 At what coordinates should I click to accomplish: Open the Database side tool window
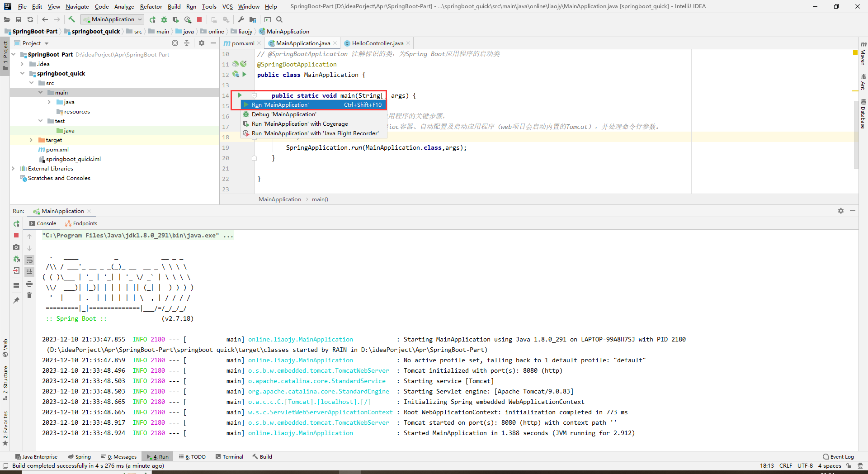point(863,114)
